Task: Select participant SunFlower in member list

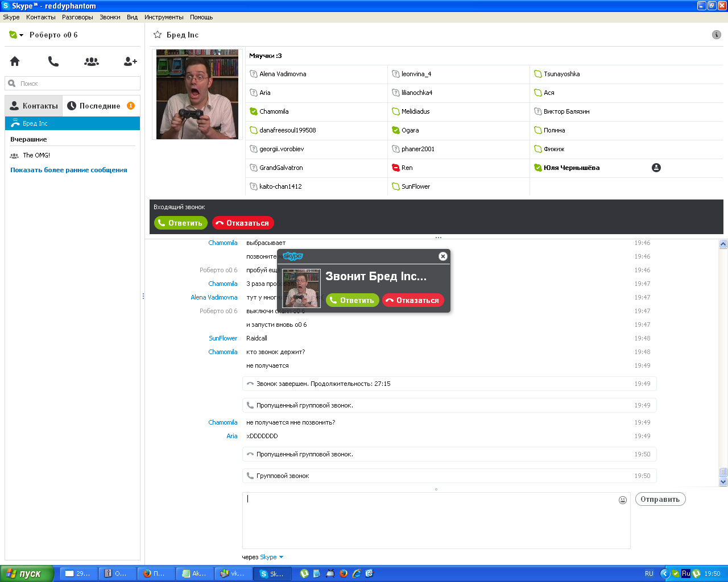Action: click(x=416, y=186)
